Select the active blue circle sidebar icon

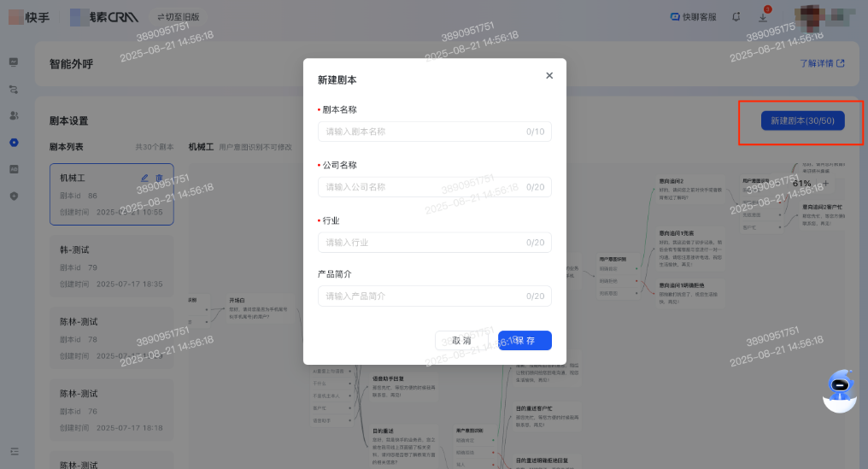coord(14,143)
